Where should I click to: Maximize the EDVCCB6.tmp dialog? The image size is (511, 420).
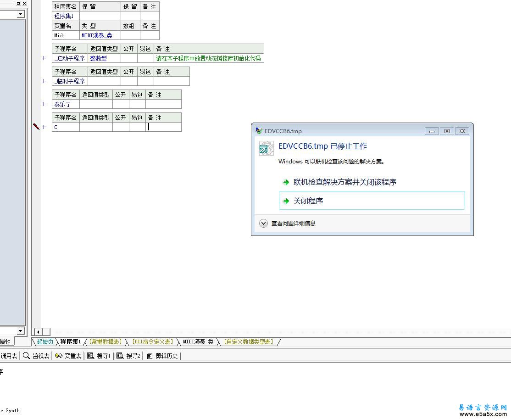(x=447, y=131)
